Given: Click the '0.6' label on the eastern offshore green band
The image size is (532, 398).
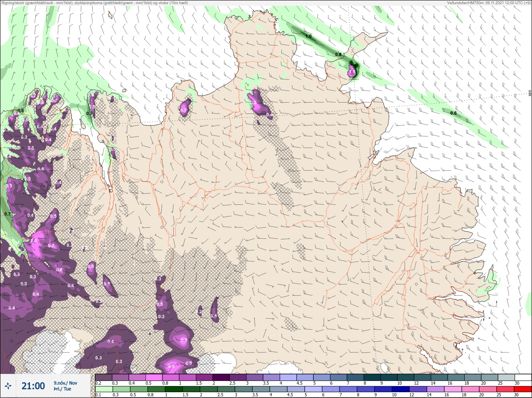Looking at the screenshot, I should click(453, 113).
